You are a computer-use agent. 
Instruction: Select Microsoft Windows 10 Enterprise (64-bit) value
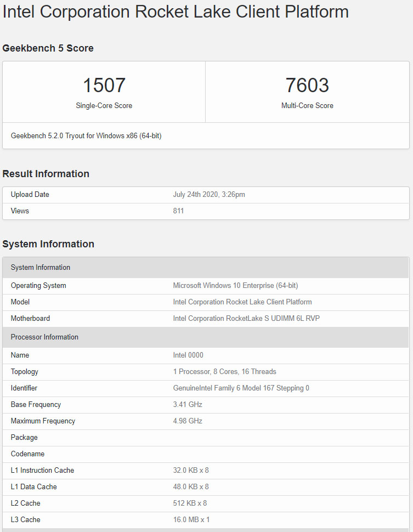[235, 285]
